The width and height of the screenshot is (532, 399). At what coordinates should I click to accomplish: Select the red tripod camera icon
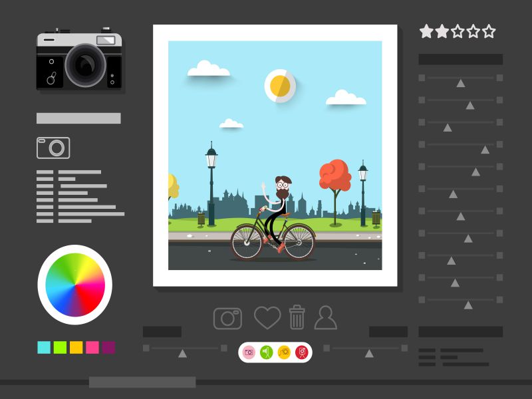coord(301,352)
